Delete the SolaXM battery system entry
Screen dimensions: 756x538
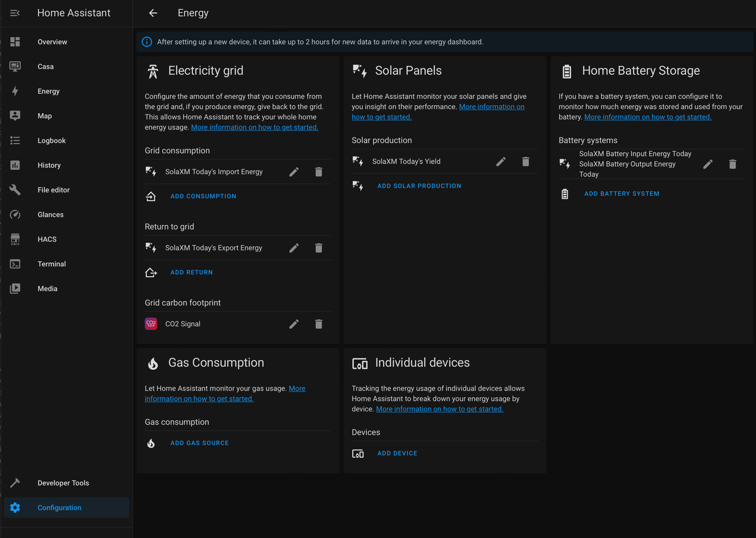pos(732,164)
